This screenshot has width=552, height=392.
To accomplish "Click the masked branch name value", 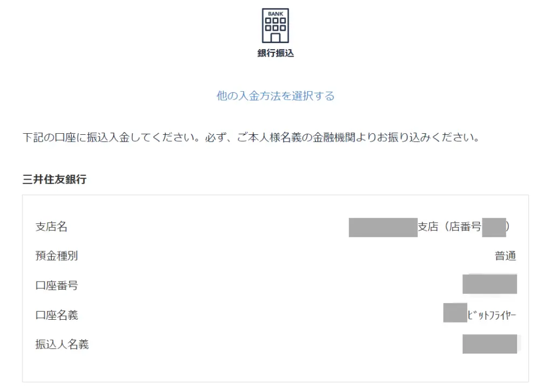I will 383,227.
